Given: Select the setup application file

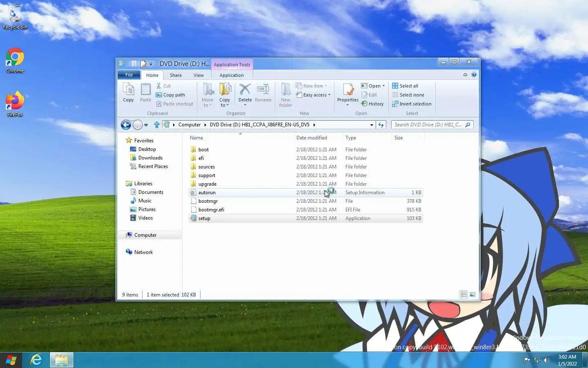Looking at the screenshot, I should [x=305, y=218].
